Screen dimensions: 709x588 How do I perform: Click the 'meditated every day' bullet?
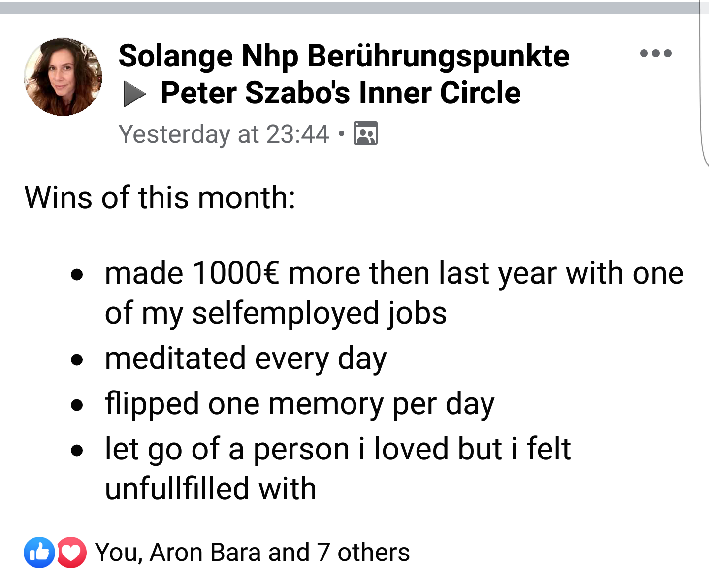coord(246,358)
